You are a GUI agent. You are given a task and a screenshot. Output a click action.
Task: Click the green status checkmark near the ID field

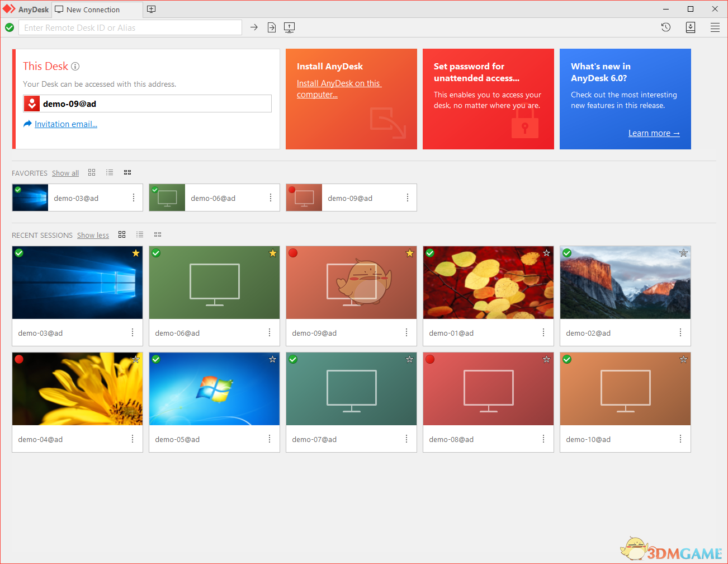click(9, 27)
